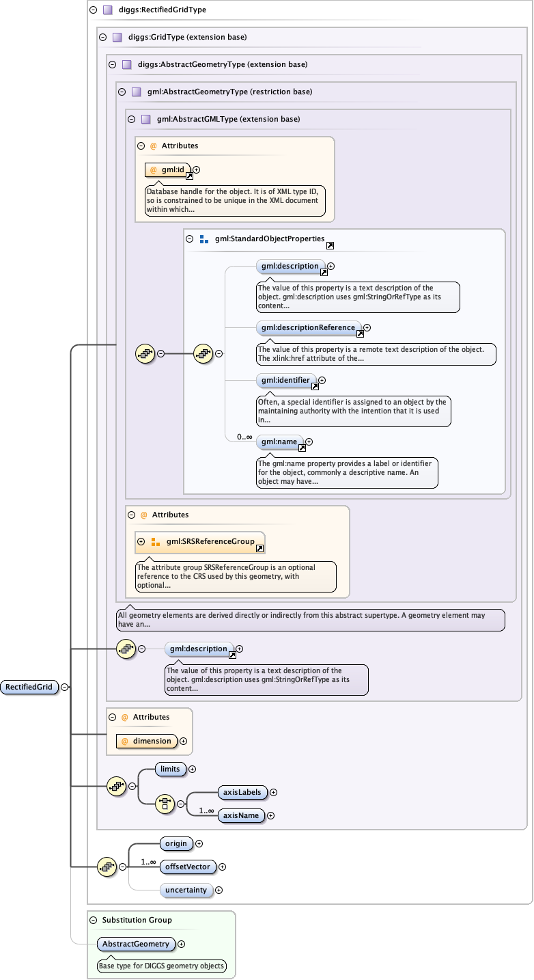Select the AbstractGeometry substitution element
Screen dimensions: 534x980
136,944
